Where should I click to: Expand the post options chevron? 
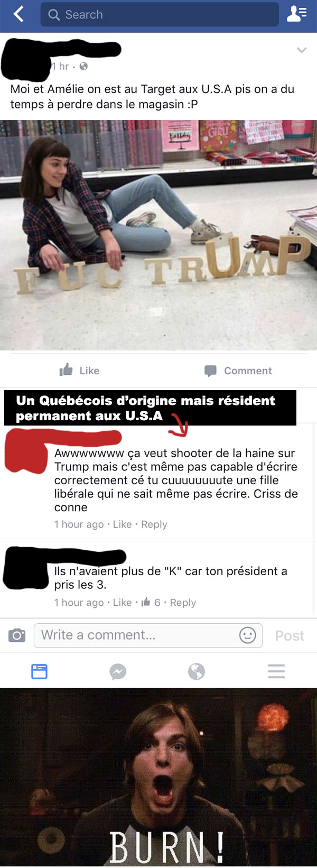coord(302,50)
